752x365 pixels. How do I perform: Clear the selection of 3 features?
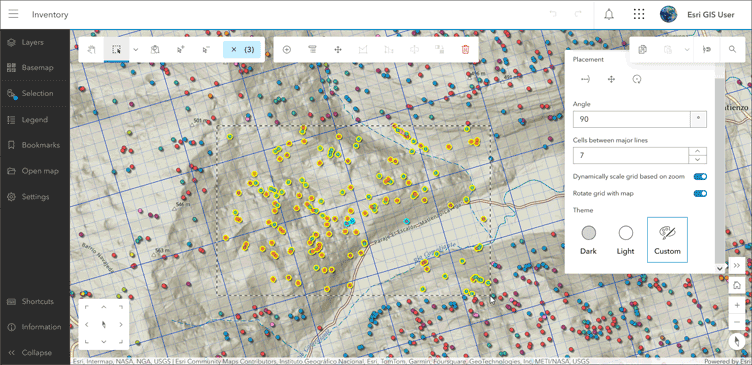coord(242,49)
